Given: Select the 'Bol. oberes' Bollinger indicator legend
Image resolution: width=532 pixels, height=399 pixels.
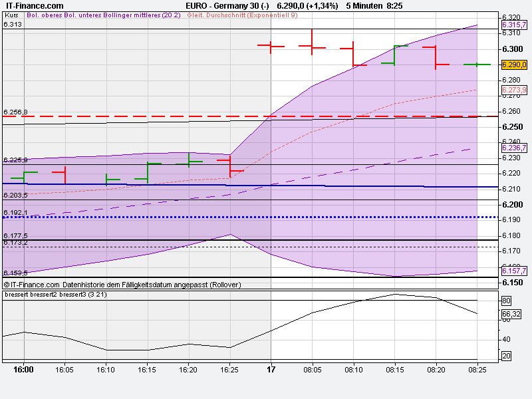Looking at the screenshot, I should coord(45,16).
